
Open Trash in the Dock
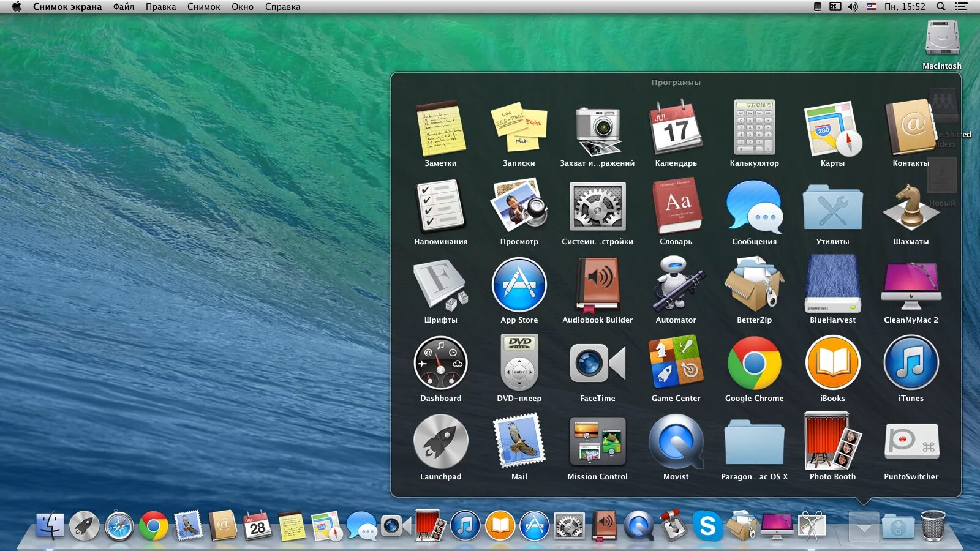click(933, 525)
